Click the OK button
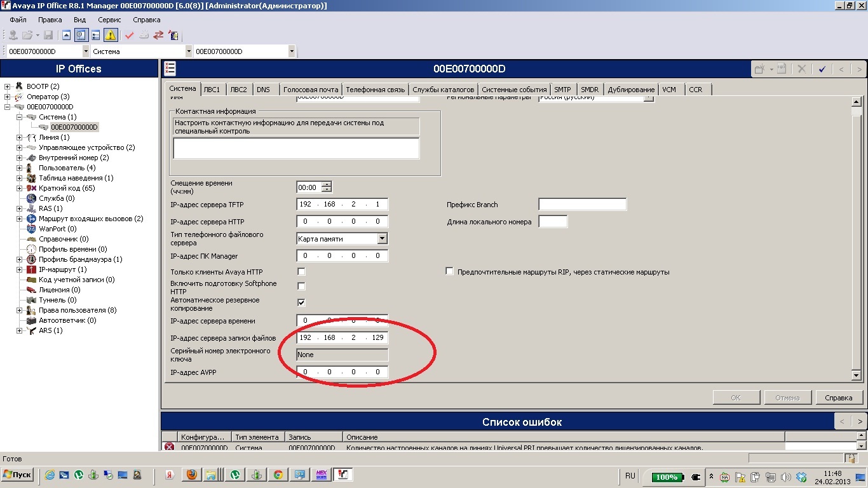 pyautogui.click(x=736, y=398)
